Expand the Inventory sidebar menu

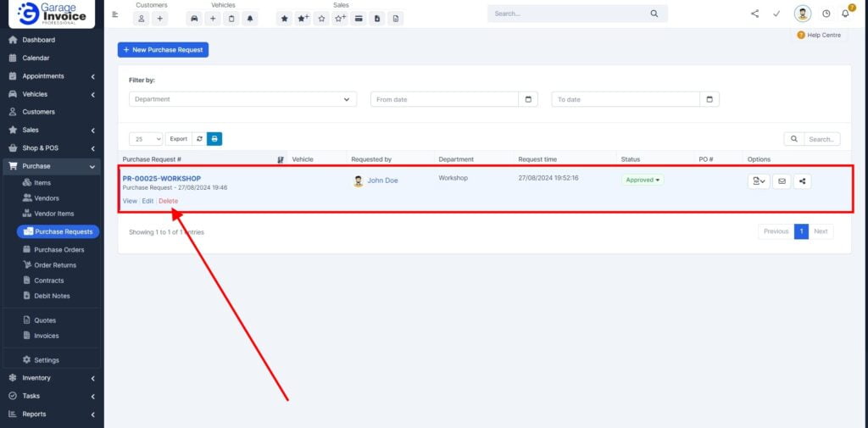(x=51, y=378)
